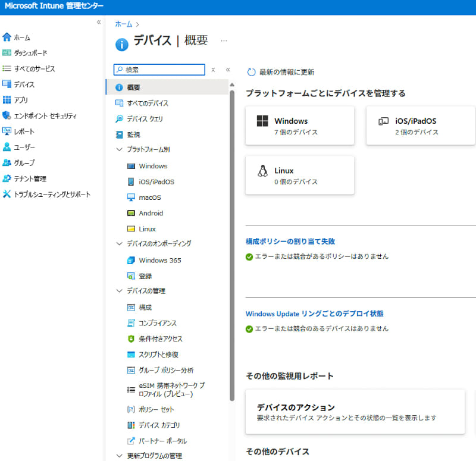Collapse the デバイスの管理 section

coord(118,291)
